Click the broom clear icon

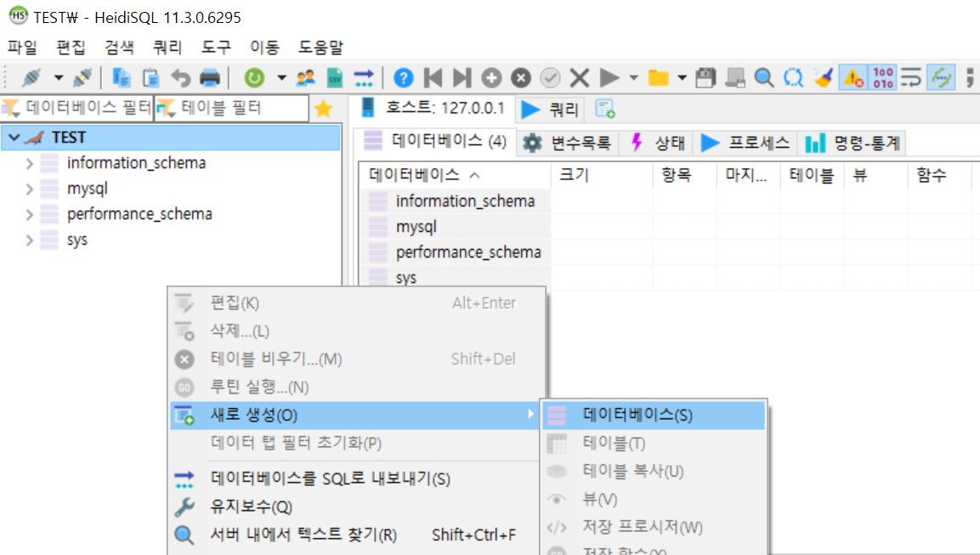[x=823, y=78]
